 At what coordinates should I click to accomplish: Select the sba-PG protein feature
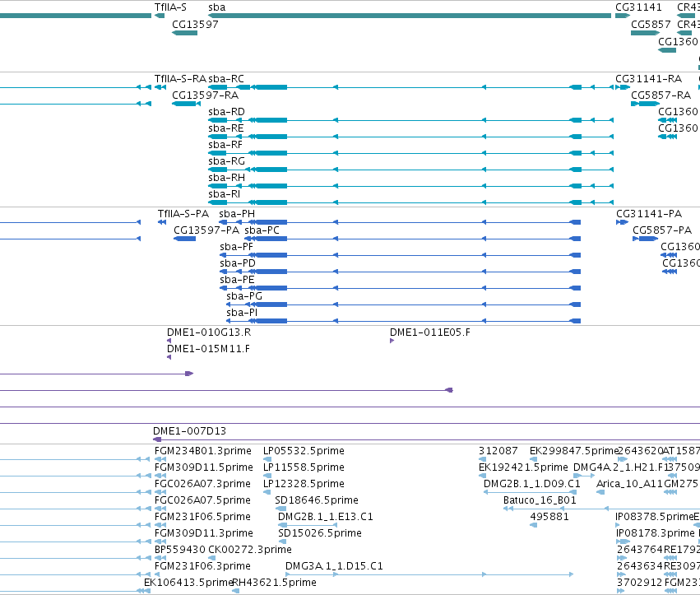click(x=404, y=304)
